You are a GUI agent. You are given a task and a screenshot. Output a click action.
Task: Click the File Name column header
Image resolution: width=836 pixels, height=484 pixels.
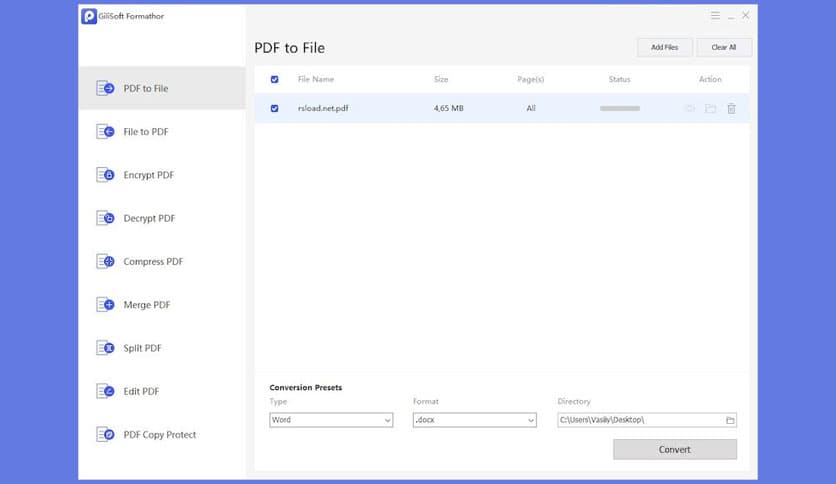click(316, 79)
